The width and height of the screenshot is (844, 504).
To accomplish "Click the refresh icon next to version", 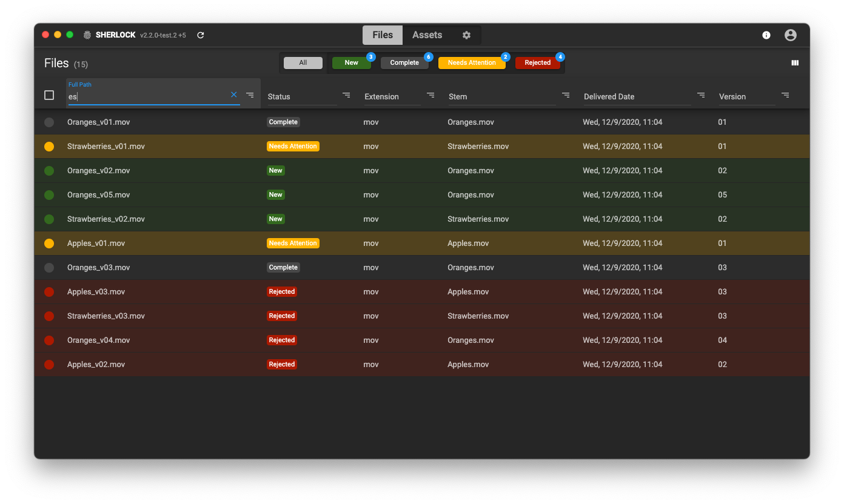I will (201, 35).
